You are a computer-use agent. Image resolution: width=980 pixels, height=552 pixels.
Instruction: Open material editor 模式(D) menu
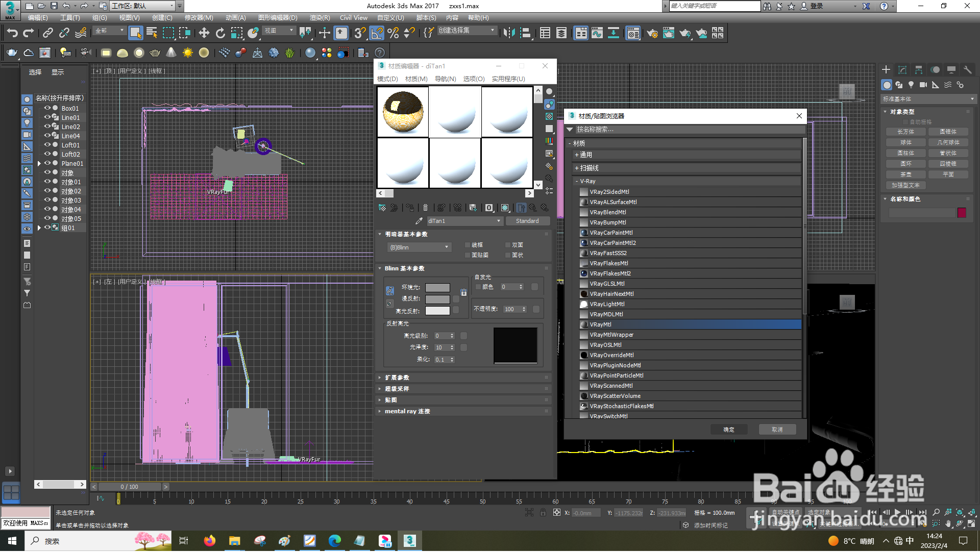[x=387, y=79]
